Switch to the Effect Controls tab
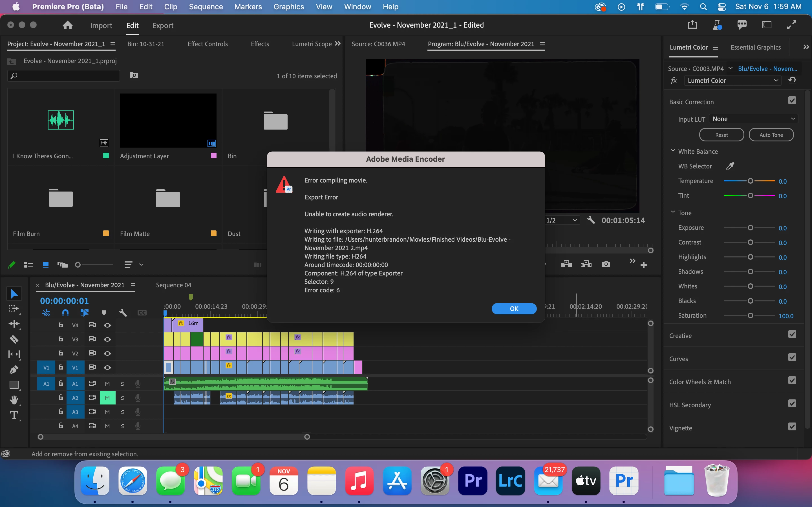Screen dimensions: 812x507 coord(207,44)
